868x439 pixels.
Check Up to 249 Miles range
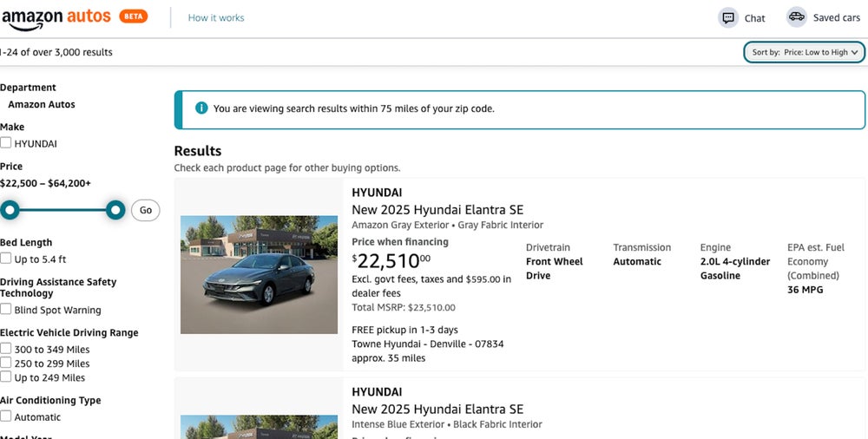(5, 377)
